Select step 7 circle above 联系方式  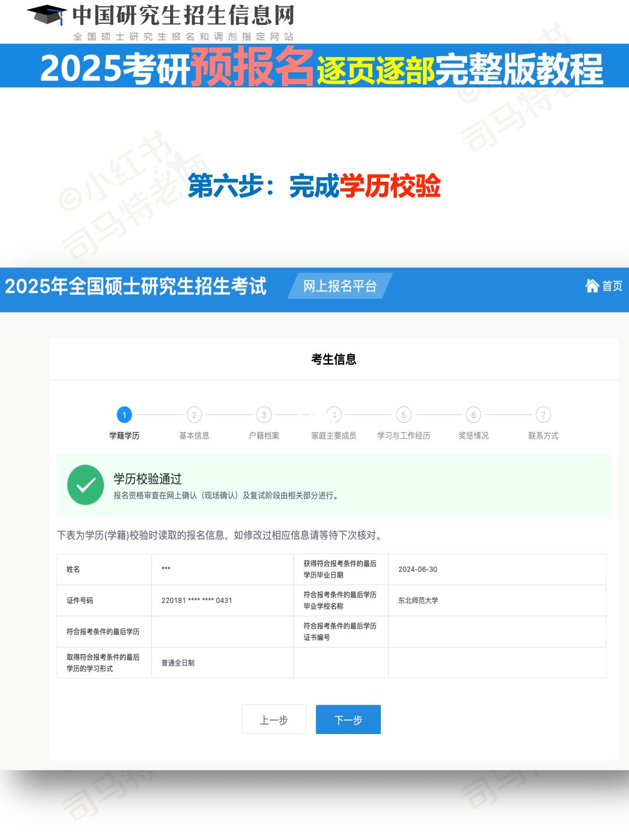click(x=543, y=415)
